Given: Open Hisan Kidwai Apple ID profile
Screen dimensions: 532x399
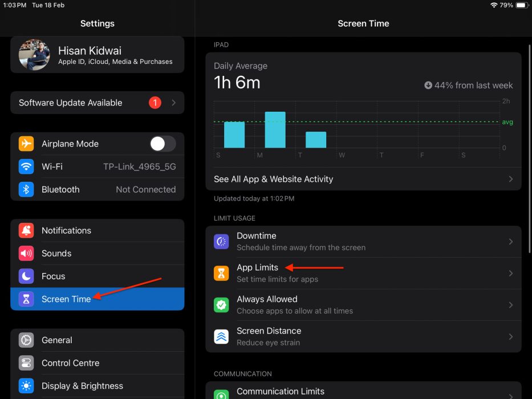Looking at the screenshot, I should click(98, 55).
